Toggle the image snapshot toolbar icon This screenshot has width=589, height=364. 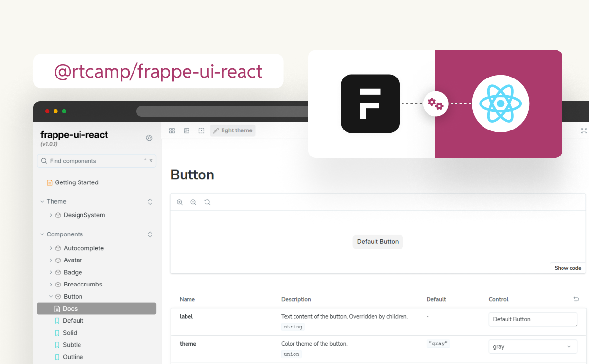point(187,130)
